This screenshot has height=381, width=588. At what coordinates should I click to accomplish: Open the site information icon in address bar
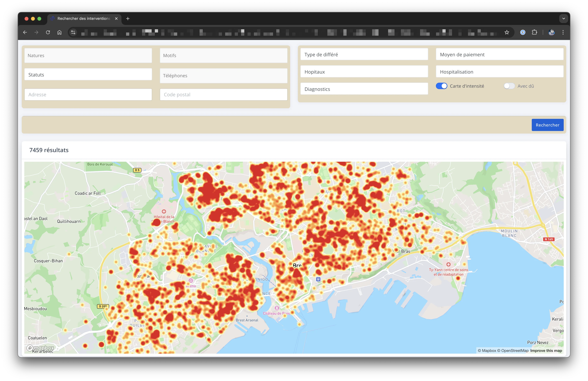coord(73,32)
